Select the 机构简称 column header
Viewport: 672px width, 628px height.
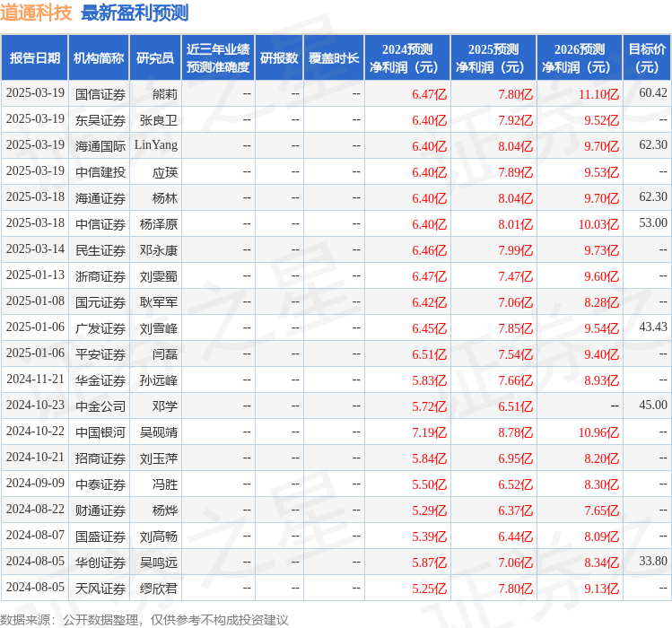(99, 58)
